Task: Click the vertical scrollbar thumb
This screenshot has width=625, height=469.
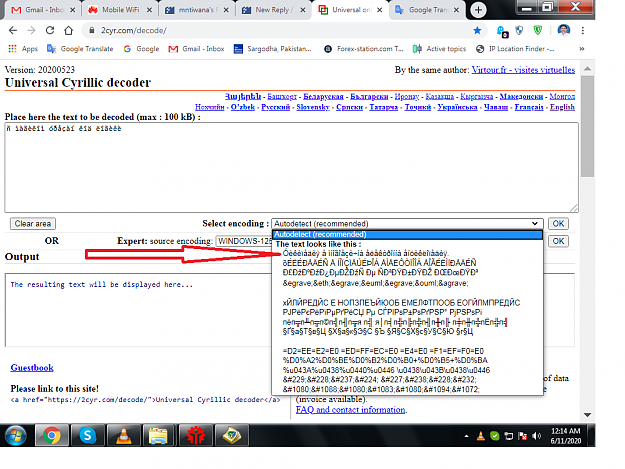Action: [587, 126]
